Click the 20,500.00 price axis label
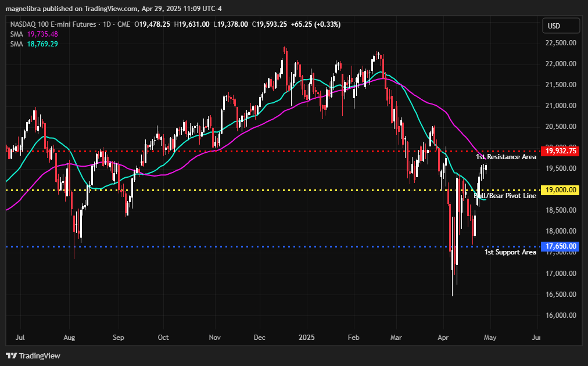Viewport: 588px width, 366px height. click(561, 127)
